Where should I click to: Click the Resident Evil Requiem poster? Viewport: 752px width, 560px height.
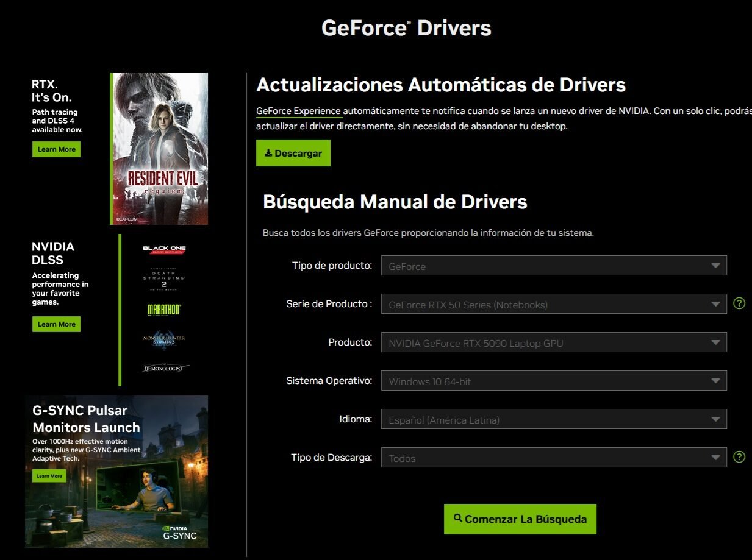point(158,148)
